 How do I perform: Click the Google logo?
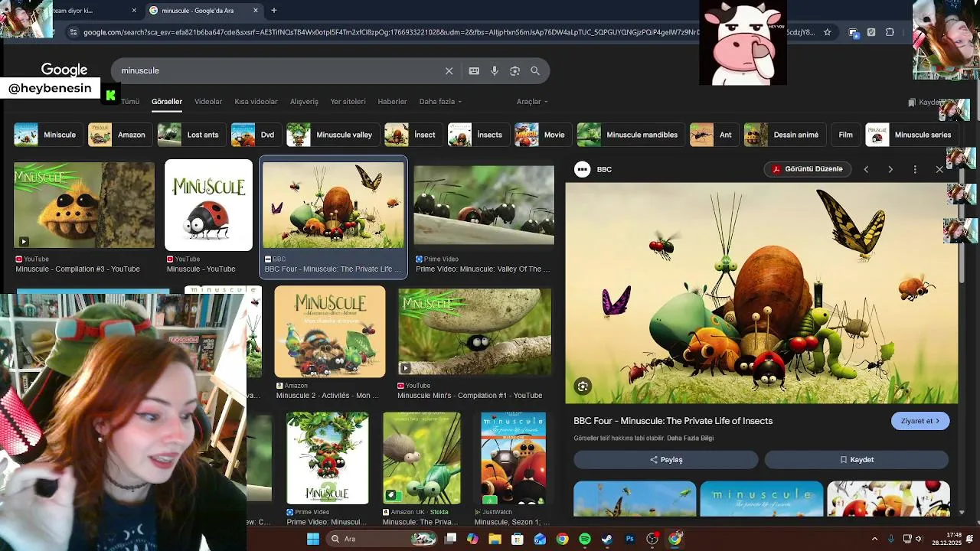64,70
